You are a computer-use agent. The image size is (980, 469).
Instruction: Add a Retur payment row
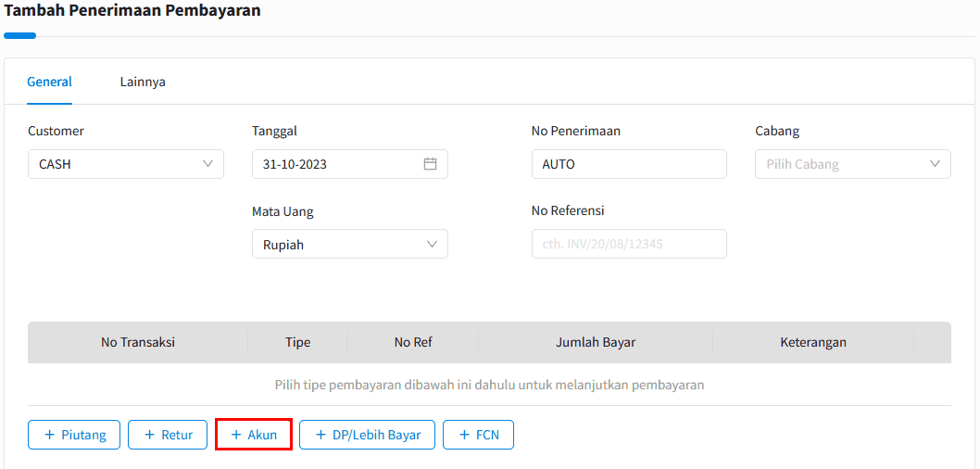[x=168, y=435]
